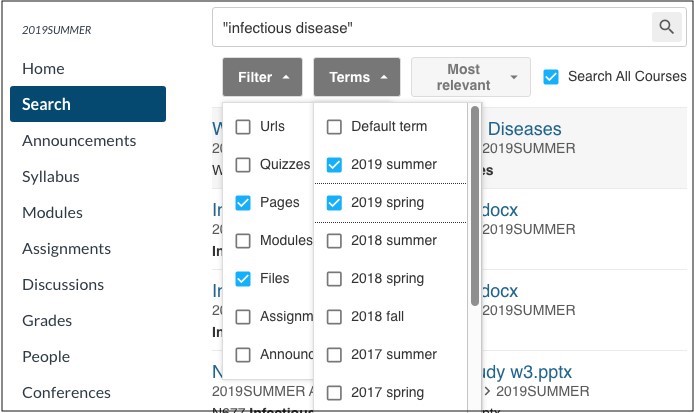Deselect the 2019 spring term
This screenshot has height=413, width=694.
tap(334, 203)
